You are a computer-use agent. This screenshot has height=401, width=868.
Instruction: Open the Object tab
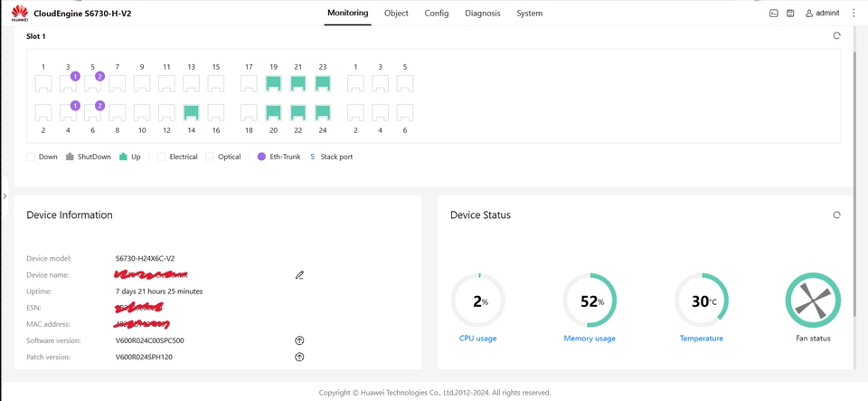[396, 14]
